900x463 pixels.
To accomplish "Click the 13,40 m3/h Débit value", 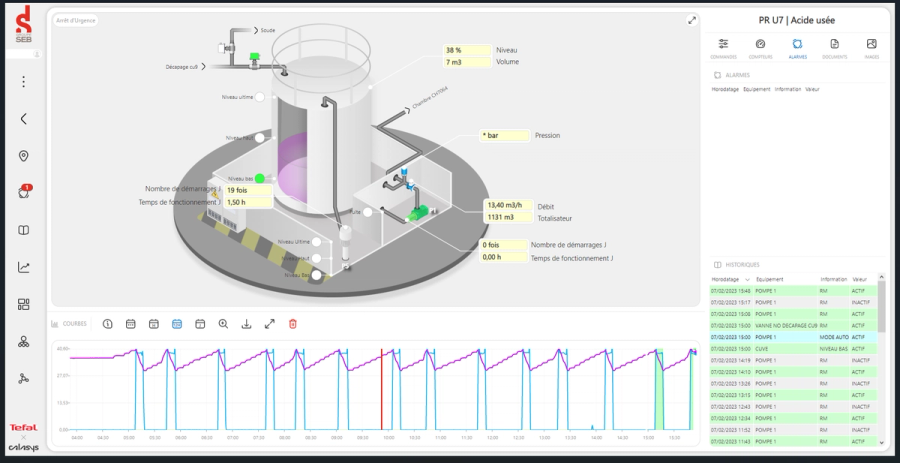I will (x=509, y=205).
